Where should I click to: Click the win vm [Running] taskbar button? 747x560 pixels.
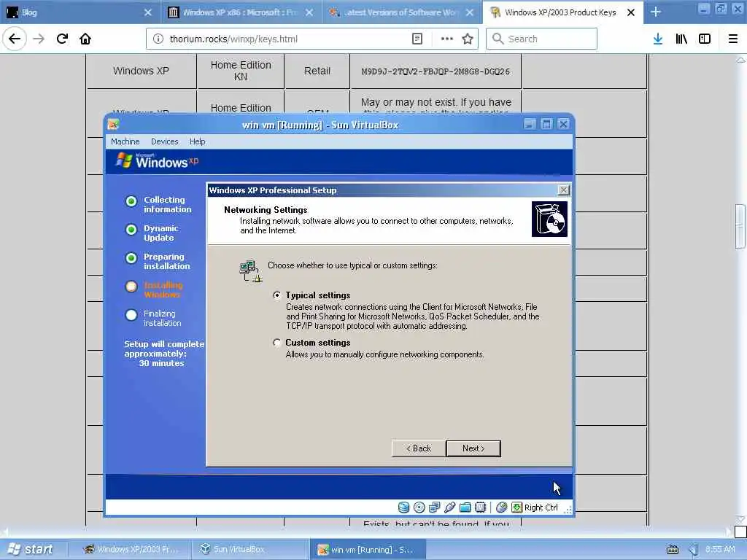(x=368, y=550)
